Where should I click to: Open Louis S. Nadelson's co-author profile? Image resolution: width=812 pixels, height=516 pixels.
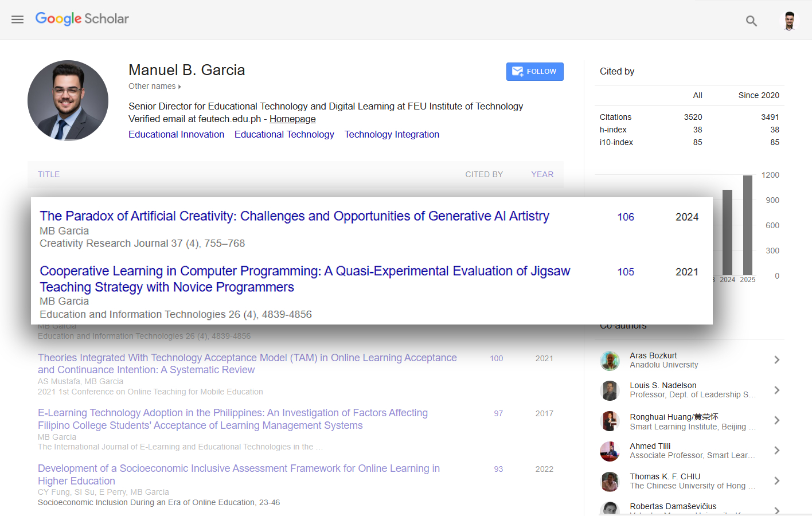pos(663,385)
